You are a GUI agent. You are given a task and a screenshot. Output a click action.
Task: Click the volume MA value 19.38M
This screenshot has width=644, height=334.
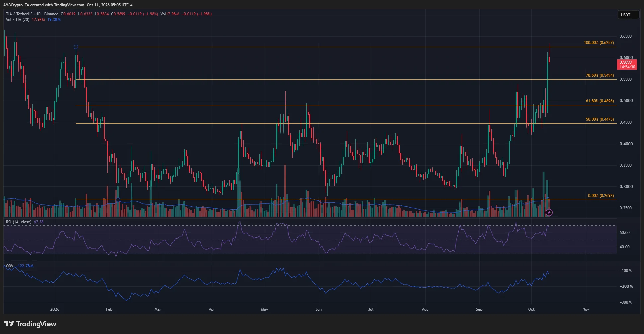point(54,20)
